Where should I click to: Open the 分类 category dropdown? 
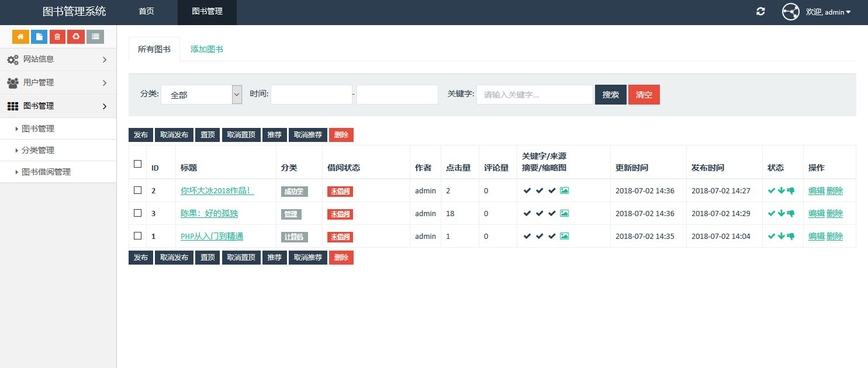pos(201,95)
